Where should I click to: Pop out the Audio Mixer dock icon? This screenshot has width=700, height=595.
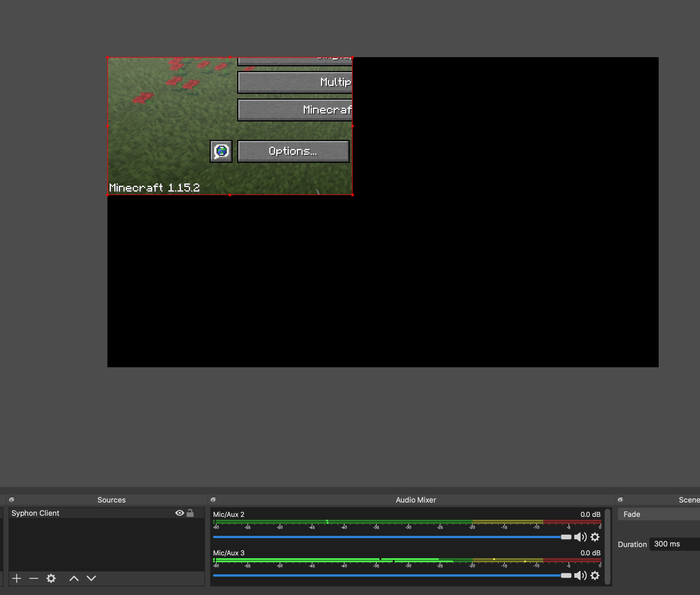click(x=213, y=500)
